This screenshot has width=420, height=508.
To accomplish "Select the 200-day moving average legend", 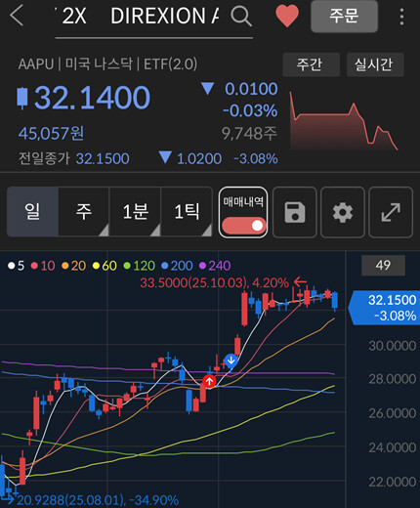I will (178, 266).
